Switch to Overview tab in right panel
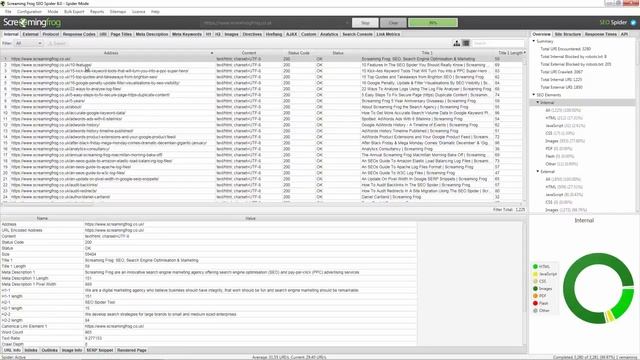 pos(541,34)
